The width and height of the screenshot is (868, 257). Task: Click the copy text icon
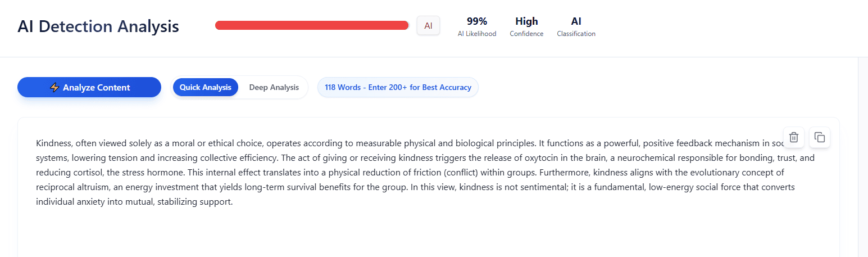[x=820, y=137]
